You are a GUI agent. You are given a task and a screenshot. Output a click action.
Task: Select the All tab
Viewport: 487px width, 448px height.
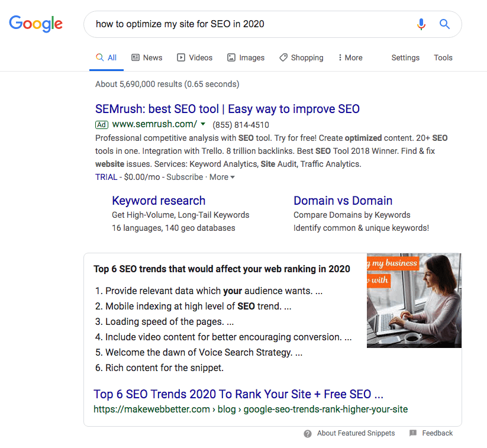107,58
